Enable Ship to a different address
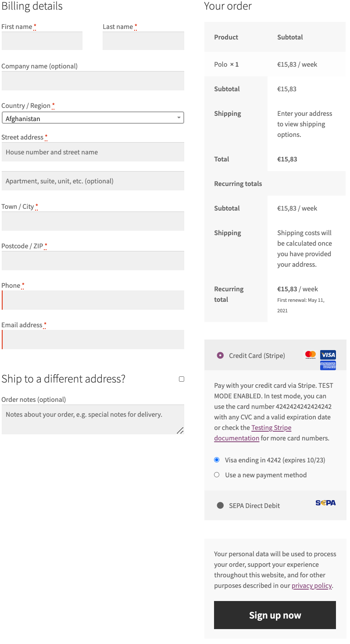Screen dimensions: 350x644 point(181,379)
